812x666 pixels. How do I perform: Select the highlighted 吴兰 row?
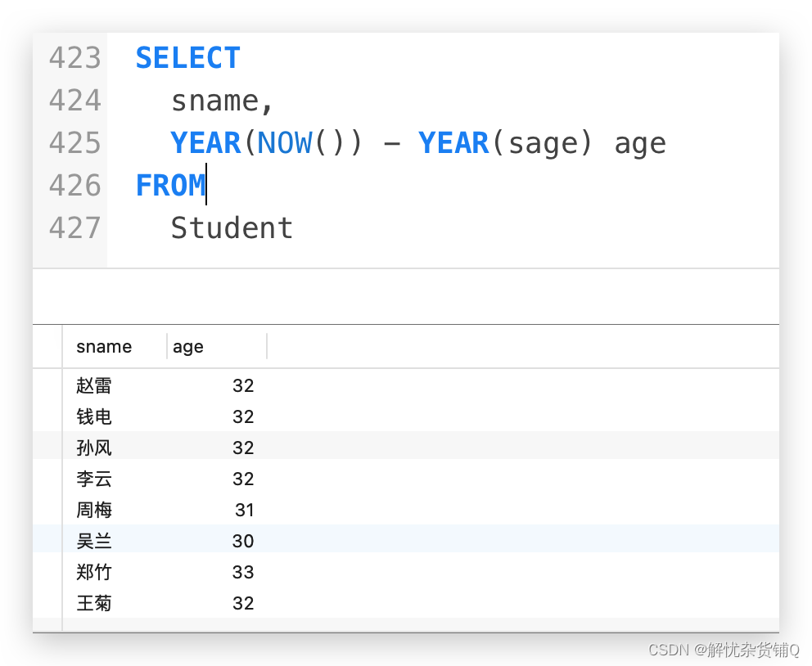tap(405, 541)
